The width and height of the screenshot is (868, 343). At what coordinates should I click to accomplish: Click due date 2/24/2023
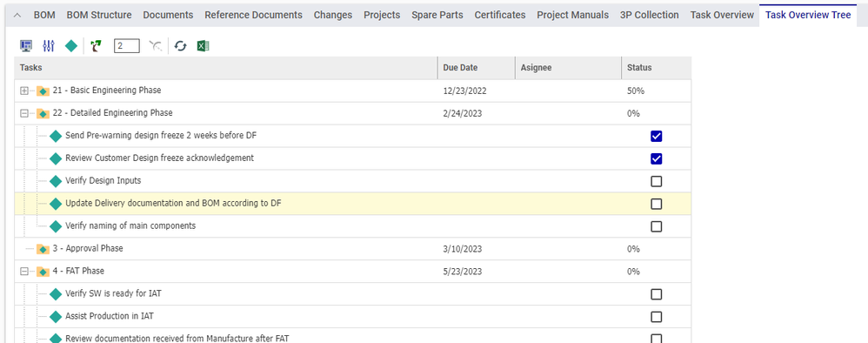463,113
